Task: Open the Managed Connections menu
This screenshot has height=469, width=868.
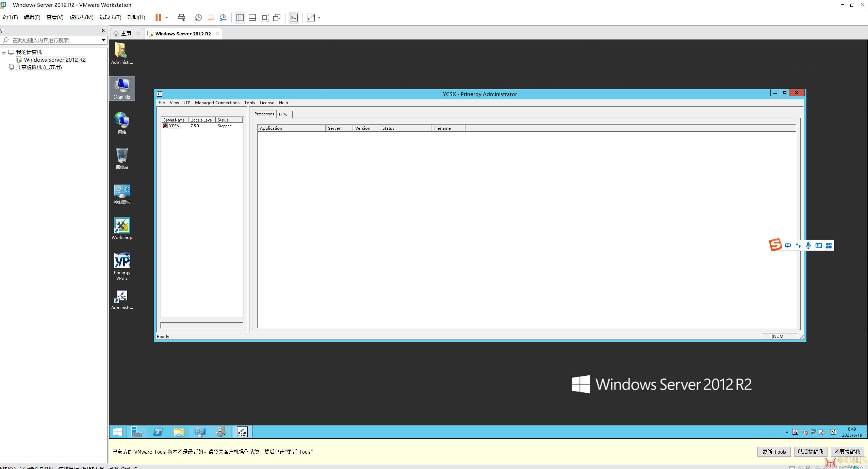Action: (217, 102)
